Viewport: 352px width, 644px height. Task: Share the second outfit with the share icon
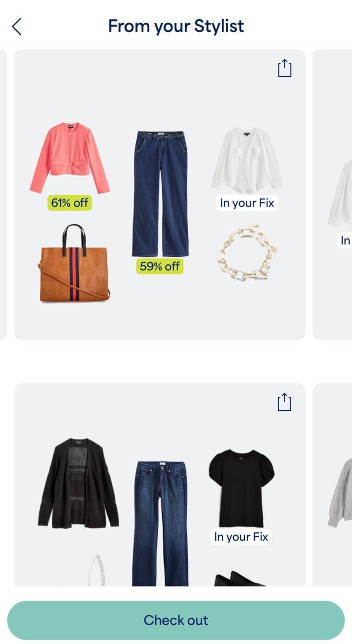point(284,402)
